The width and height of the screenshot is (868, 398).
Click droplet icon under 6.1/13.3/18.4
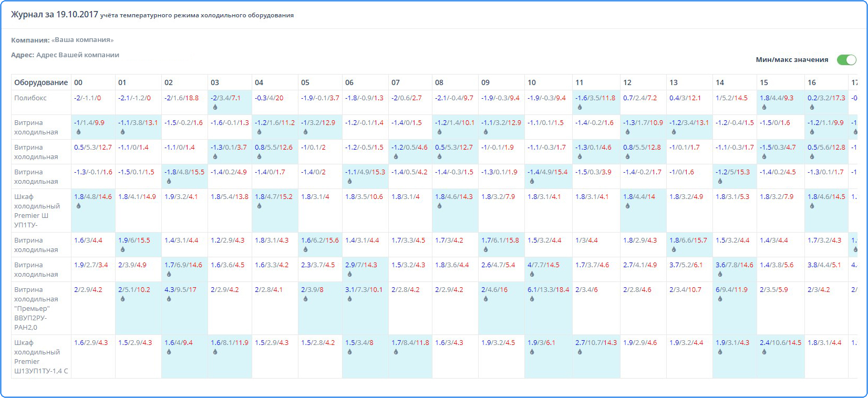532,299
